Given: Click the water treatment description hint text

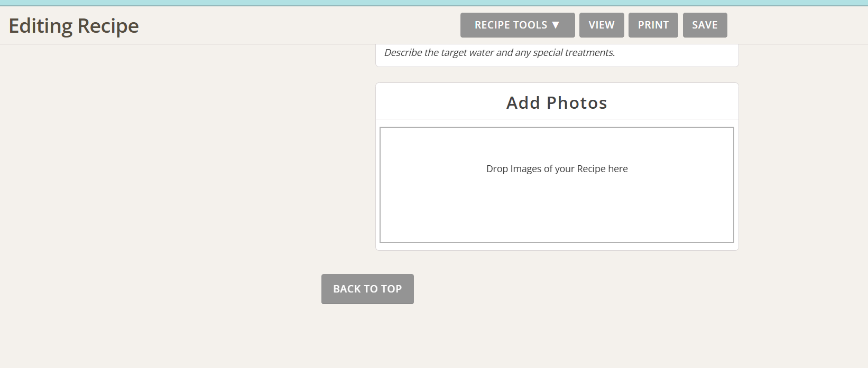Looking at the screenshot, I should [x=499, y=53].
